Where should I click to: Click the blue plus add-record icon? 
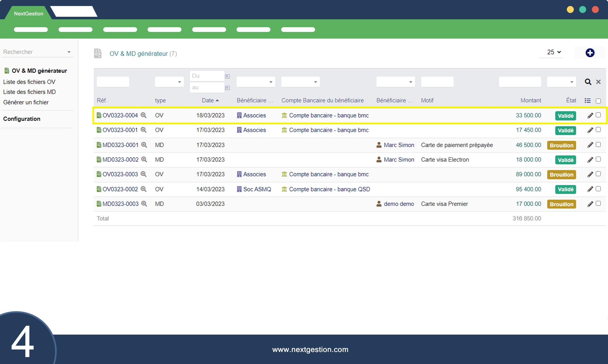coord(590,53)
